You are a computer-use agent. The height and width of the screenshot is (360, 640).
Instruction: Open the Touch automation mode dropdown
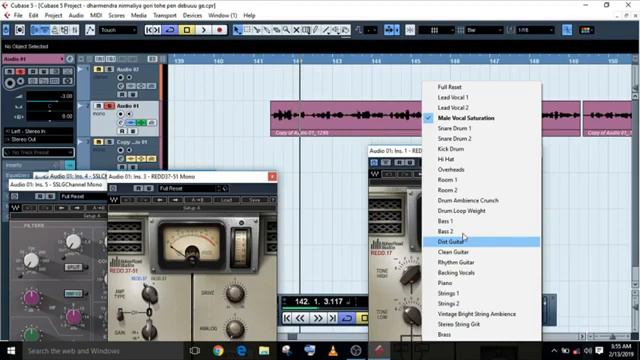pos(118,30)
